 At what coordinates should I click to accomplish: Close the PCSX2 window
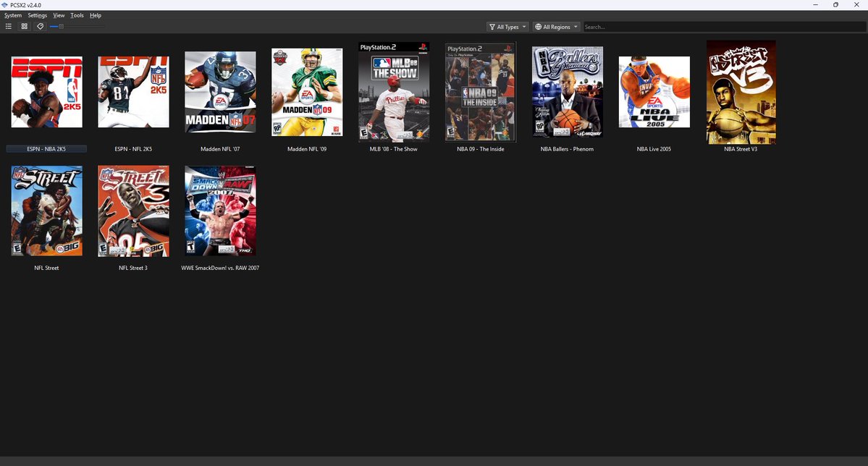856,5
